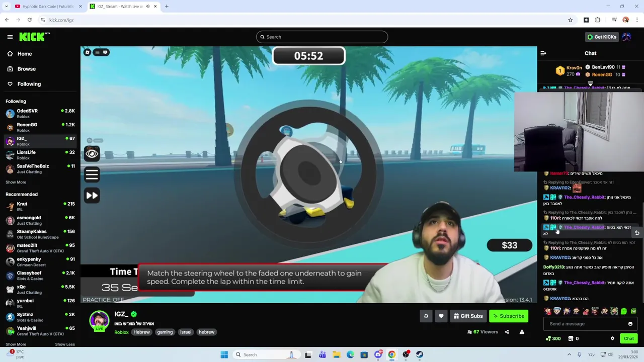This screenshot has height=362, width=644.
Task: Expand Recommended list with Show more
Action: tap(16, 344)
